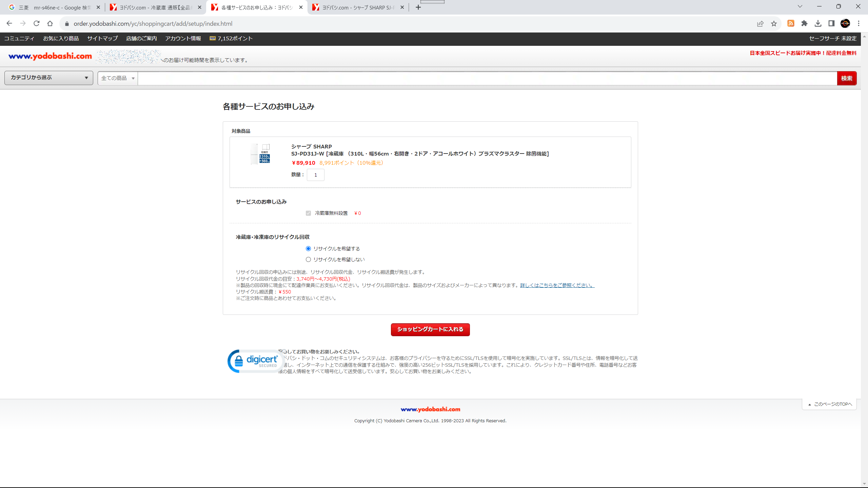Screen dimensions: 868x488
Task: Bookmark this page with star icon
Action: [774, 23]
